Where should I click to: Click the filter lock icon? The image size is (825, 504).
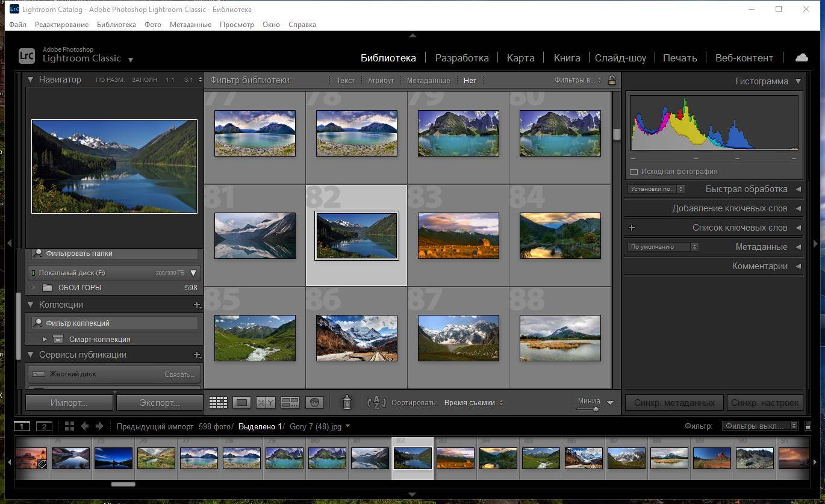(x=612, y=80)
